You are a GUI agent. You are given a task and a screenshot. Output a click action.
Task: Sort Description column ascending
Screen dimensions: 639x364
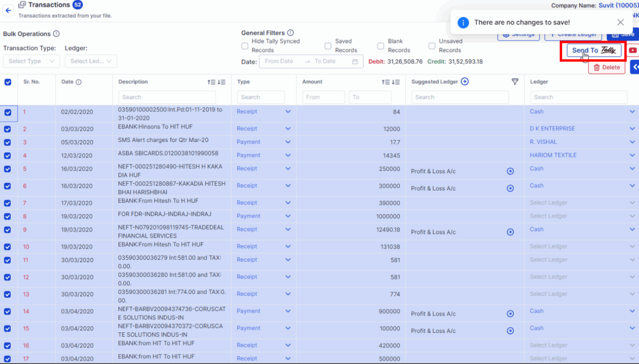click(x=212, y=82)
